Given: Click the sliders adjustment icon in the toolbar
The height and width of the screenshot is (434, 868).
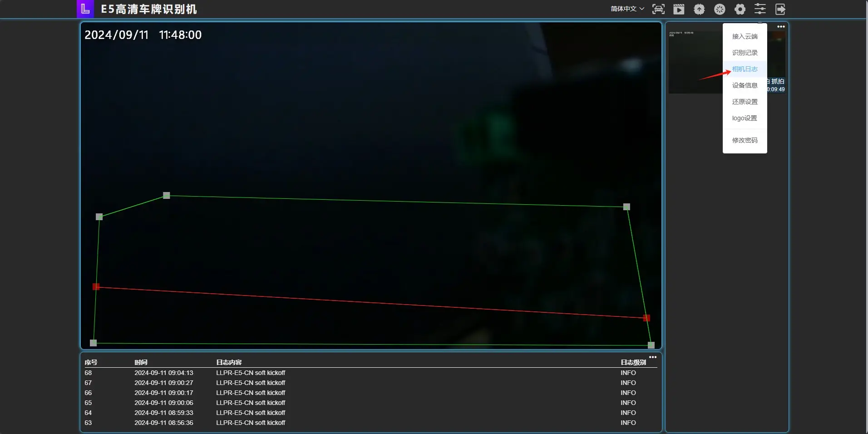Looking at the screenshot, I should pyautogui.click(x=760, y=9).
